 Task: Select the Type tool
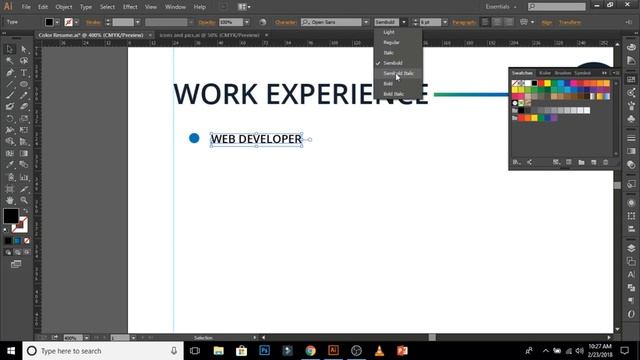point(24,73)
